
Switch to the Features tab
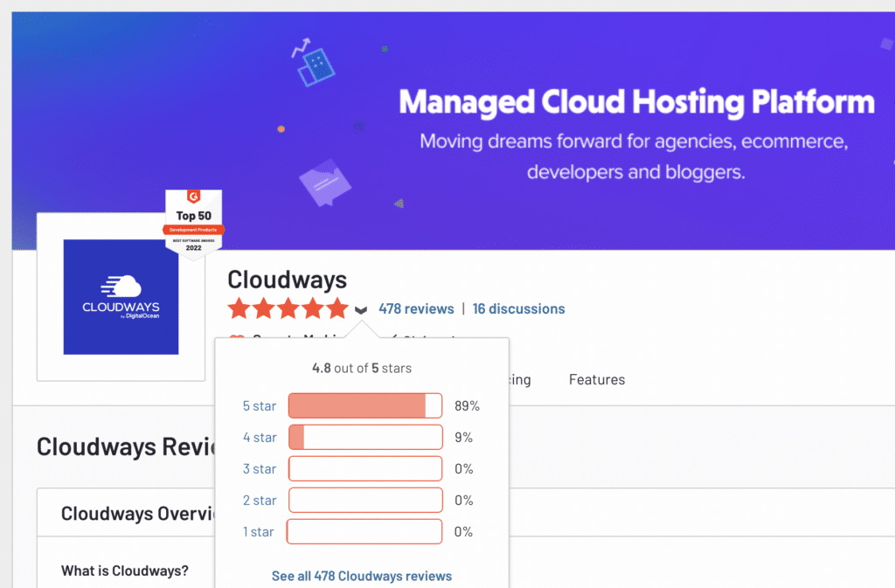click(597, 380)
